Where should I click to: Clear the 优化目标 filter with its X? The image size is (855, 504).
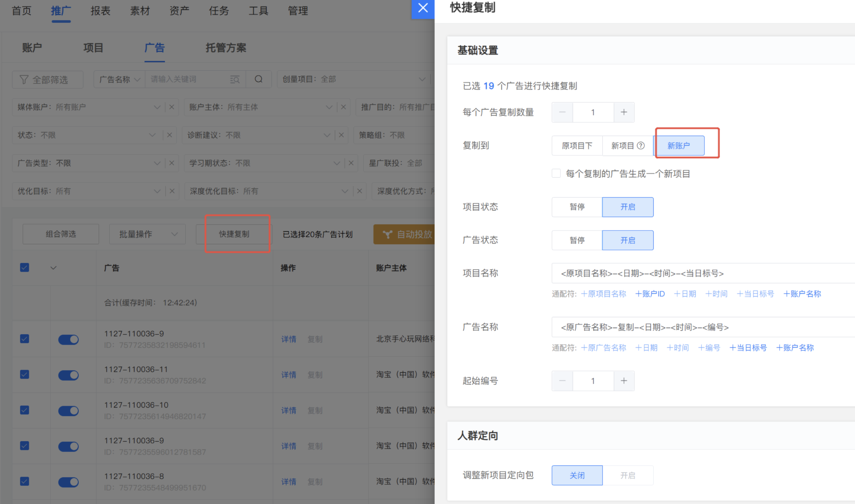coord(172,191)
